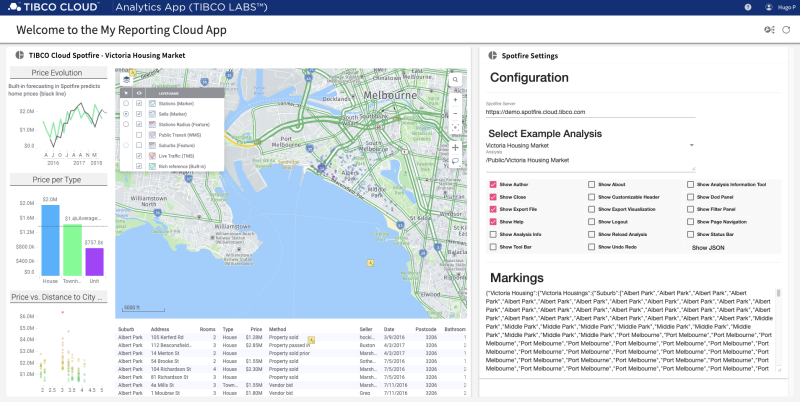Image resolution: width=800 pixels, height=402 pixels.
Task: Click the eye icon in layer header
Action: [139, 93]
